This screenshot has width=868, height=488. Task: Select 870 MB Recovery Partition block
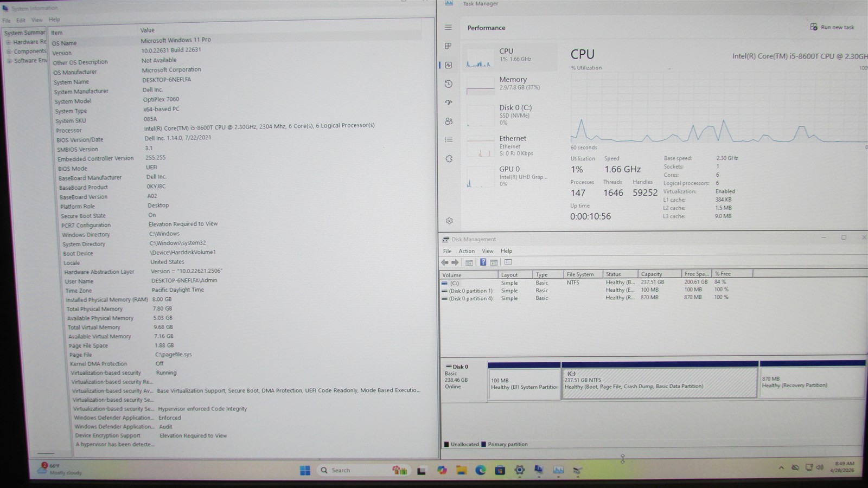tap(812, 380)
